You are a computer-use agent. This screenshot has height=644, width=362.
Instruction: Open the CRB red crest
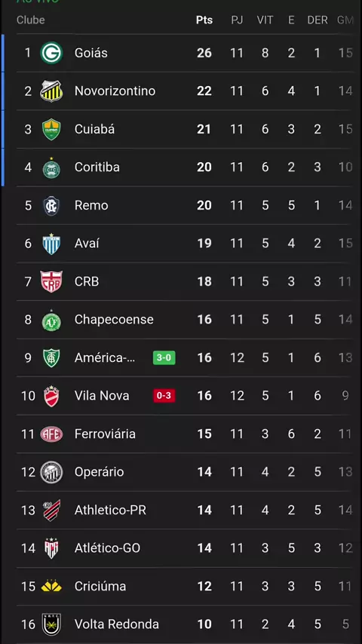pos(51,282)
